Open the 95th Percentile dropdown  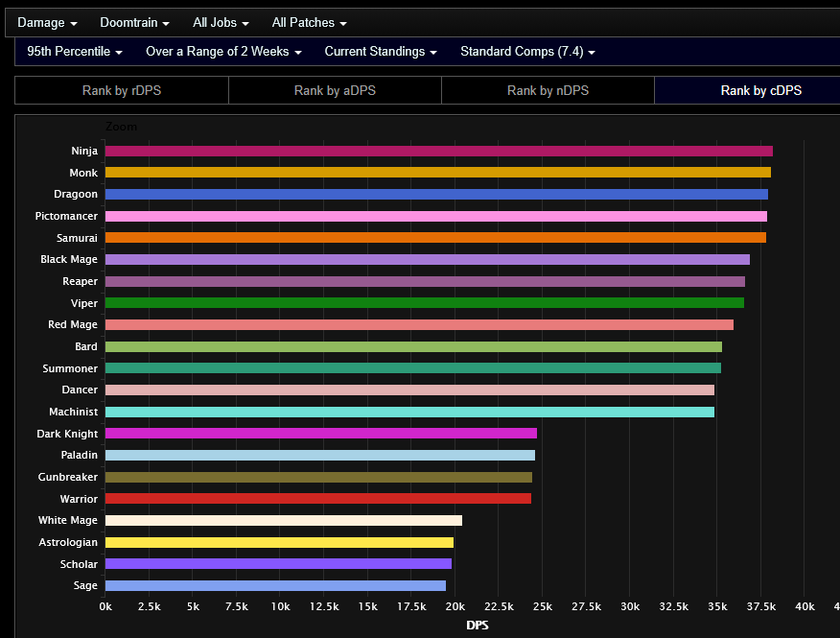pyautogui.click(x=75, y=52)
